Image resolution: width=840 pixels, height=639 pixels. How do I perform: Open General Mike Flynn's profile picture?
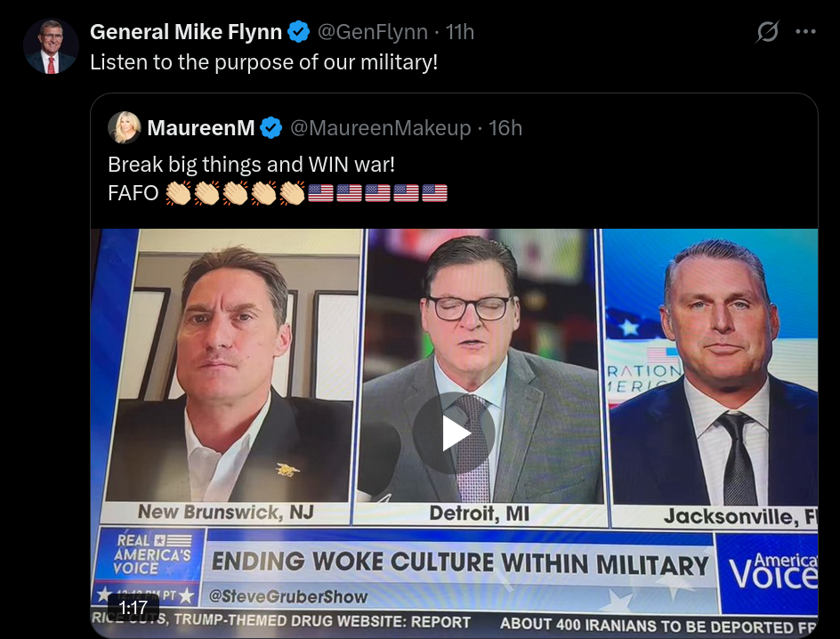(52, 46)
